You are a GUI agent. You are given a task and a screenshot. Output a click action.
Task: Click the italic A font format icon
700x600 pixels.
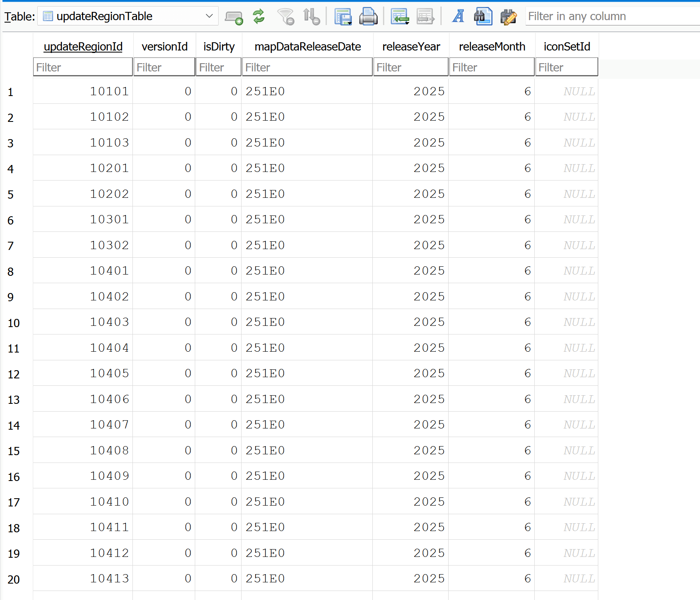(x=458, y=17)
